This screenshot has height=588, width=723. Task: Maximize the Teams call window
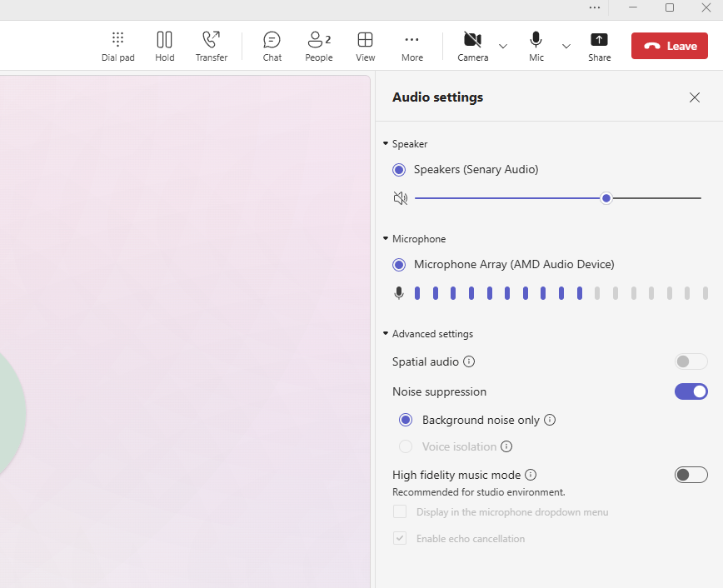click(670, 7)
